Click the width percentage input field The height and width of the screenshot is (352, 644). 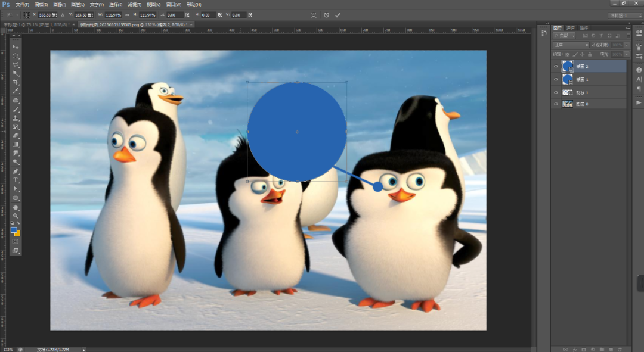[x=113, y=15]
